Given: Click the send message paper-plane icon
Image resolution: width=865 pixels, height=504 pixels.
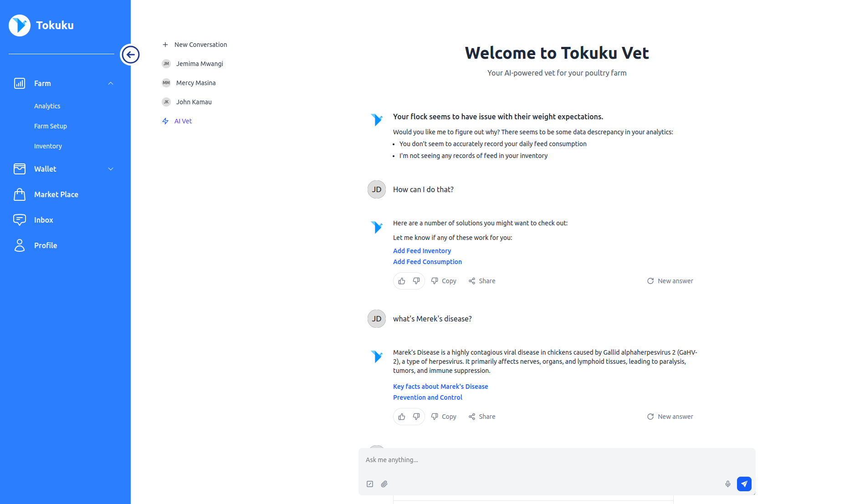Looking at the screenshot, I should pyautogui.click(x=744, y=484).
